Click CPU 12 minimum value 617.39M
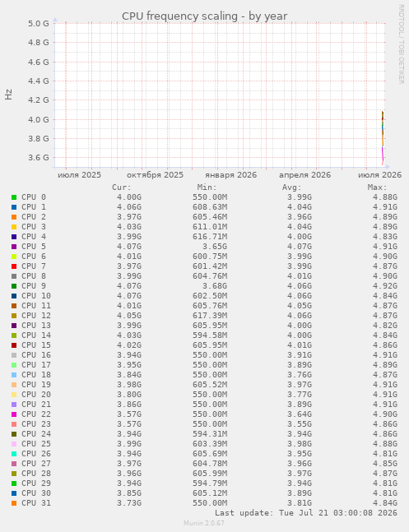Image resolution: width=409 pixels, height=532 pixels. 210,316
